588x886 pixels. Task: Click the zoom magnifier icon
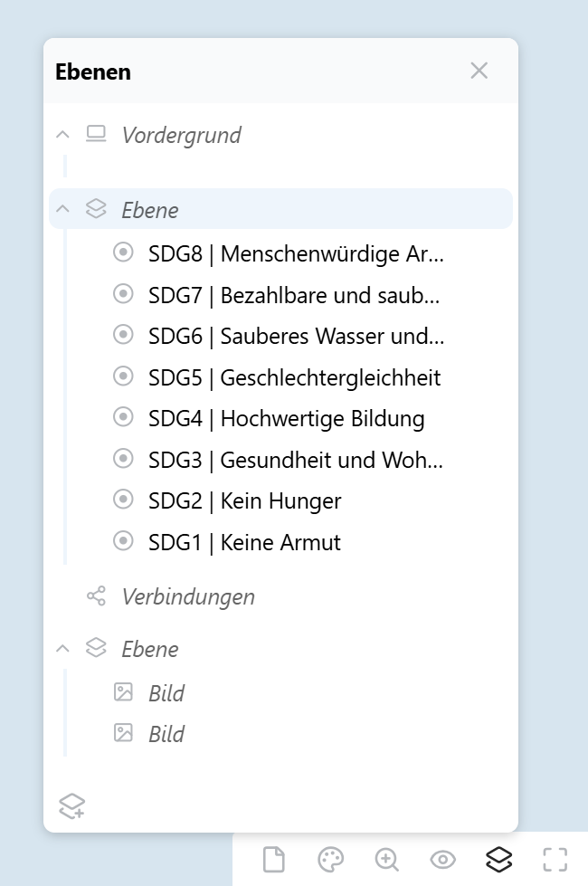(387, 859)
